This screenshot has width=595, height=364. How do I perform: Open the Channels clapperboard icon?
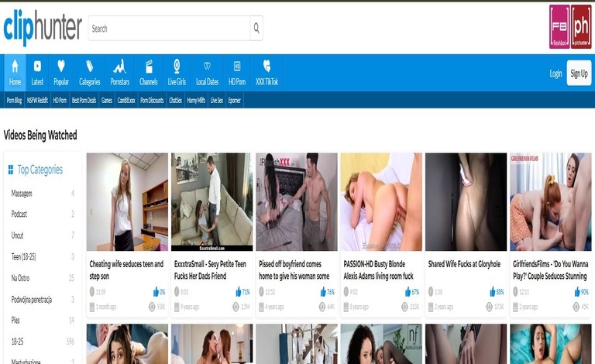pyautogui.click(x=149, y=67)
